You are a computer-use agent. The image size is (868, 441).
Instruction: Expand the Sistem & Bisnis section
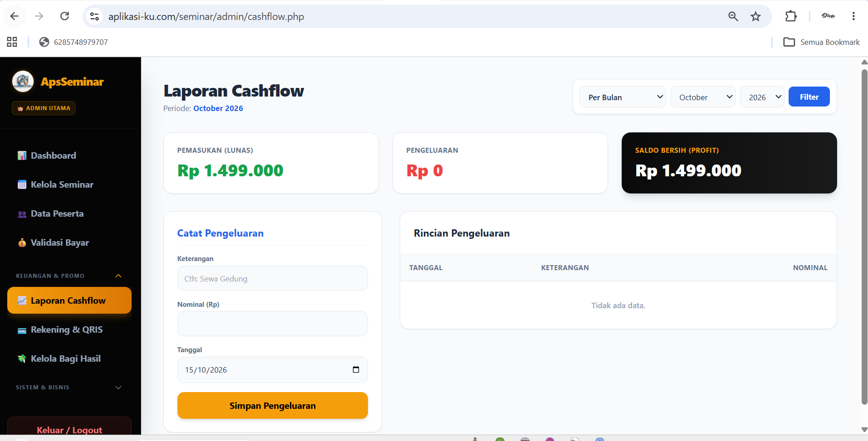pyautogui.click(x=69, y=387)
